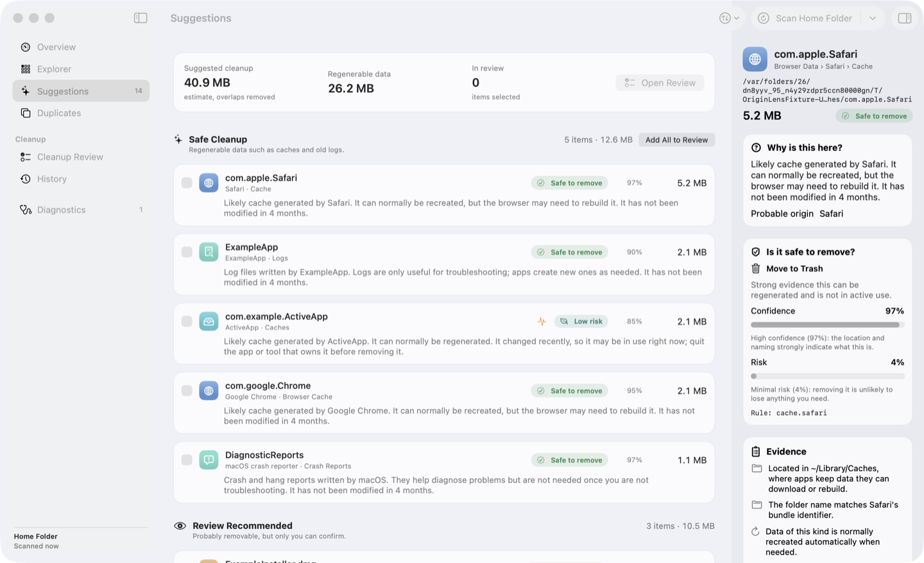Click the eye icon beside Review Recommended

[180, 526]
